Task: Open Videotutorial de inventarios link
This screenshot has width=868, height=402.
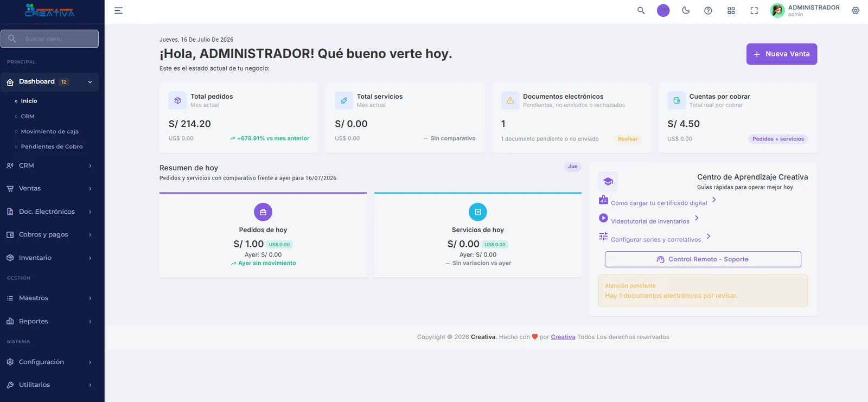Action: click(650, 221)
